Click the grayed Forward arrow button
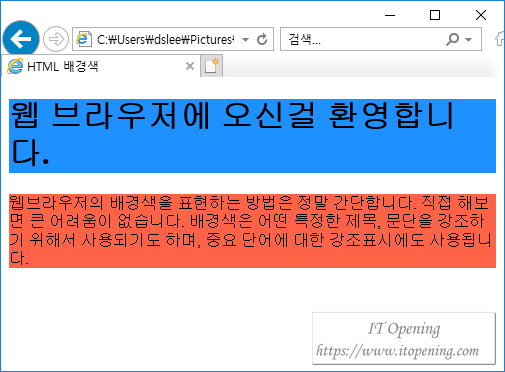 point(56,39)
